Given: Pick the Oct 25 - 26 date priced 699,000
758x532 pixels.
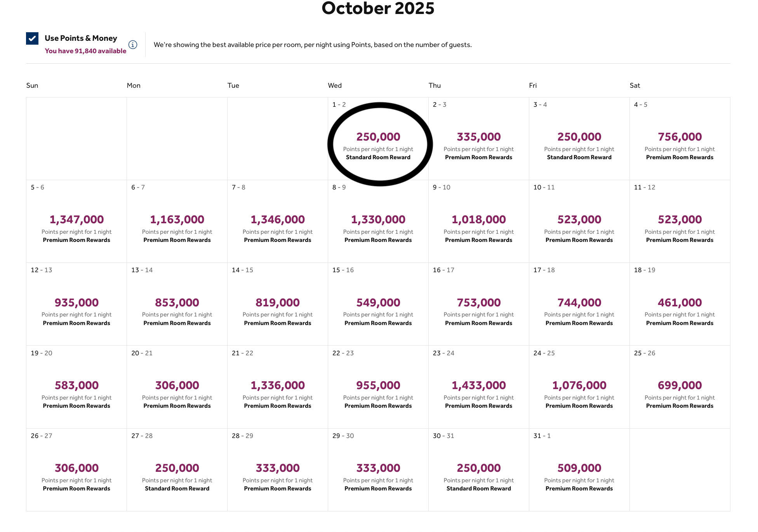Looking at the screenshot, I should (680, 387).
